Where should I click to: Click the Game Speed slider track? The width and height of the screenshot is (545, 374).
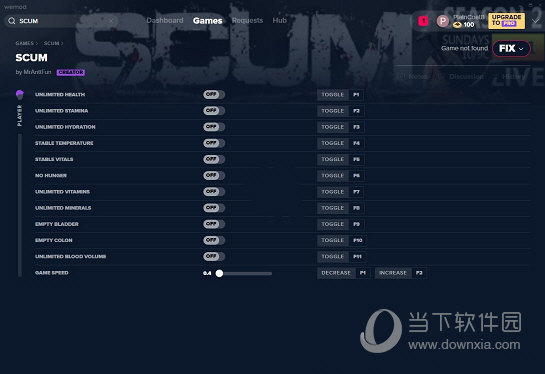point(245,274)
